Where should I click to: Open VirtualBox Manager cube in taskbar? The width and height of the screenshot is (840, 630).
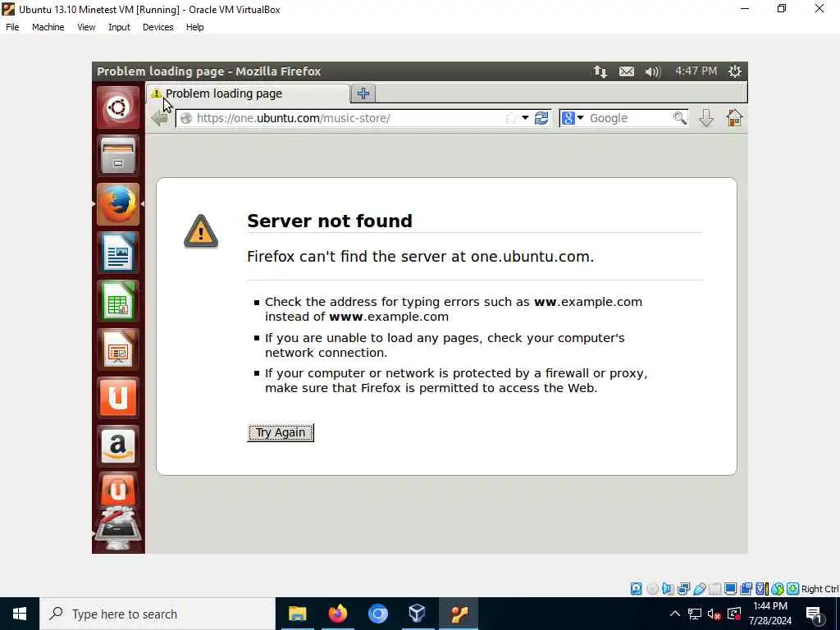tap(417, 614)
